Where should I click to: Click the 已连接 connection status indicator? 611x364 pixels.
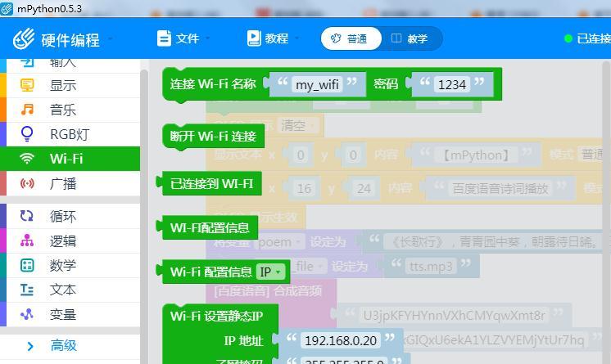click(x=588, y=38)
